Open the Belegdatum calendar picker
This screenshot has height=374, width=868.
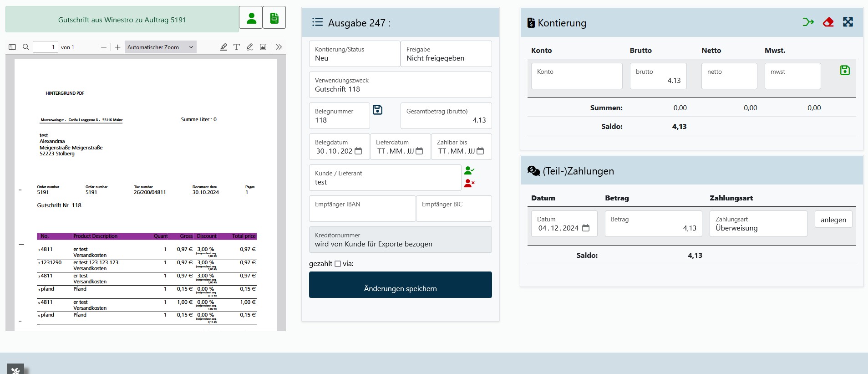[358, 151]
